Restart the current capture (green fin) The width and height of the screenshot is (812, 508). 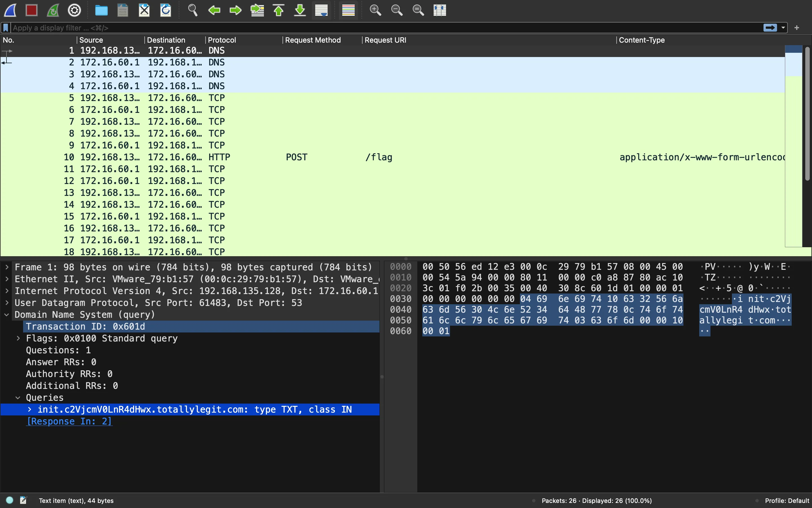(53, 10)
